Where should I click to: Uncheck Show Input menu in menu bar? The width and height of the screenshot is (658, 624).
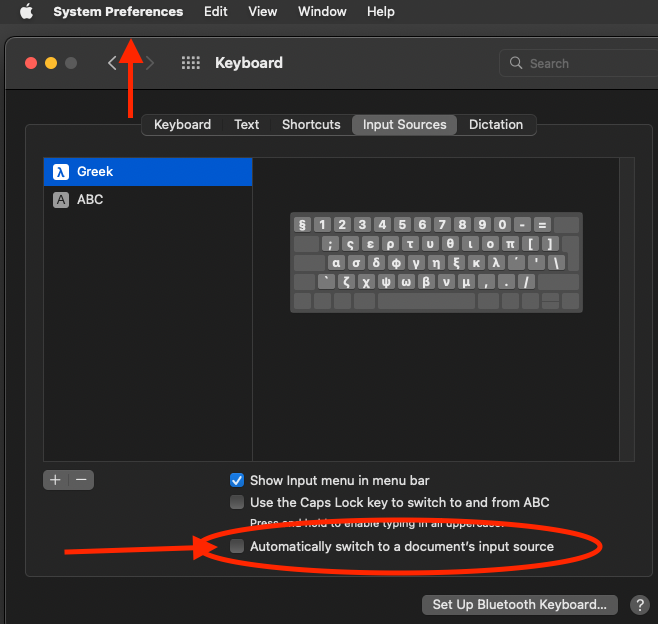(x=237, y=480)
